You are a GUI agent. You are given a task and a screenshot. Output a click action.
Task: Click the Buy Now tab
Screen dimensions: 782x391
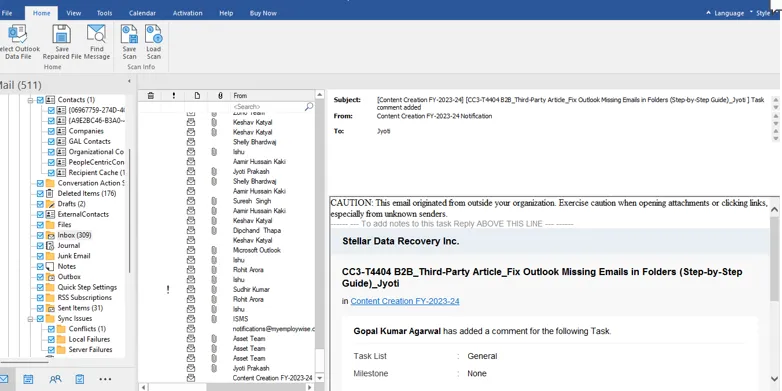(x=263, y=13)
